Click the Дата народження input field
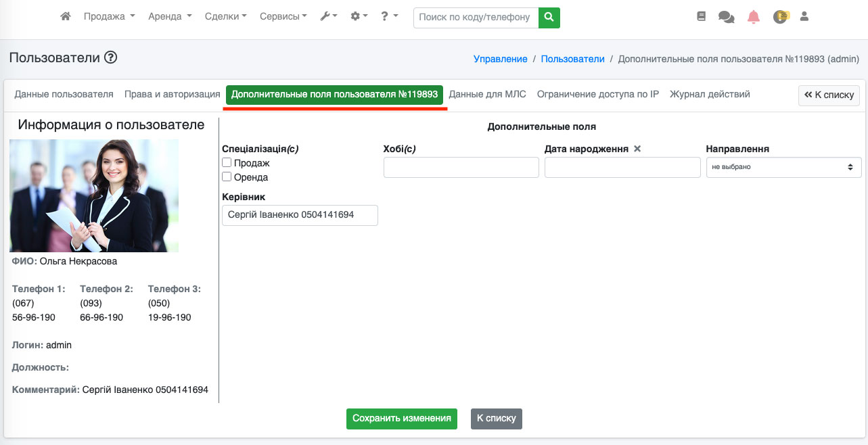The width and height of the screenshot is (868, 445). 622,167
